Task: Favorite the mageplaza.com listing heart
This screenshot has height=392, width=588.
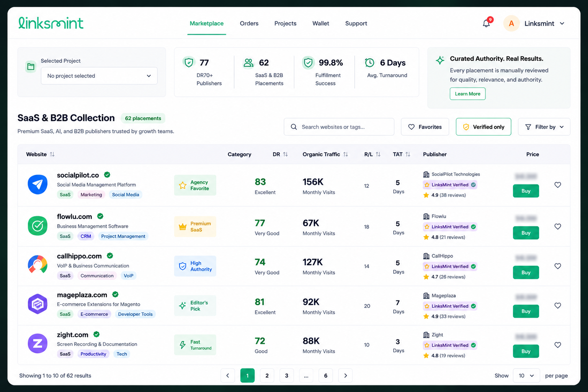Action: [558, 305]
